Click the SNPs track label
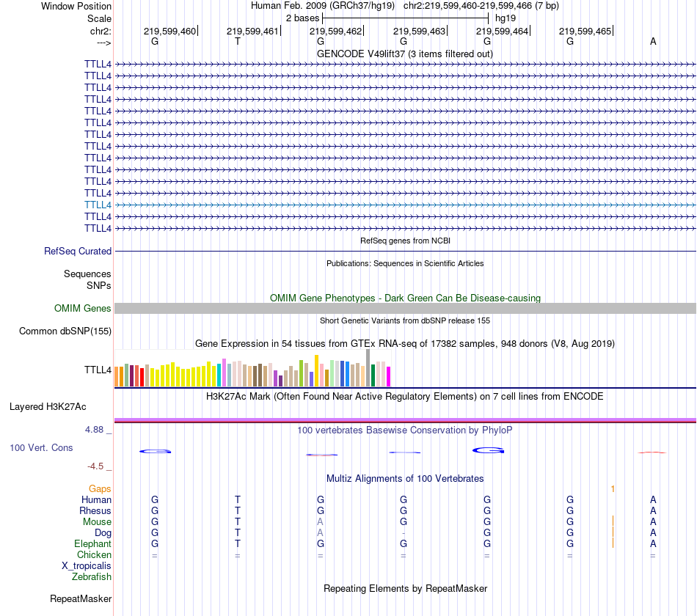 (99, 285)
